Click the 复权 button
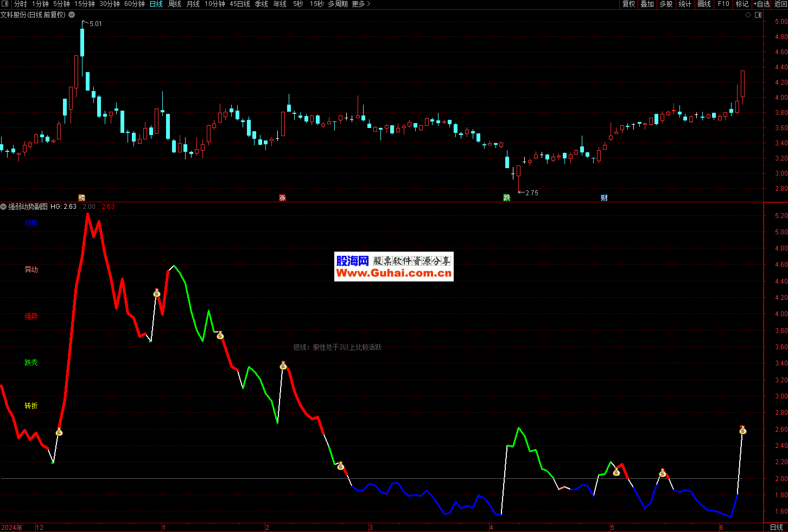 (628, 4)
